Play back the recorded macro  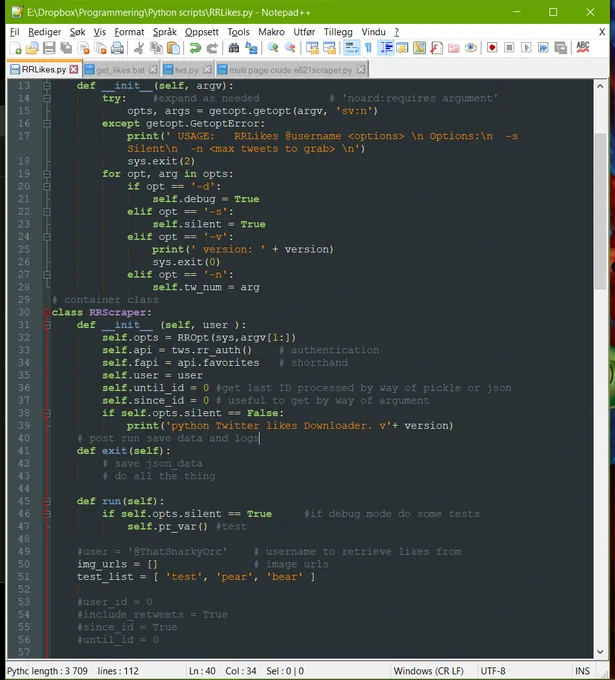(x=526, y=48)
